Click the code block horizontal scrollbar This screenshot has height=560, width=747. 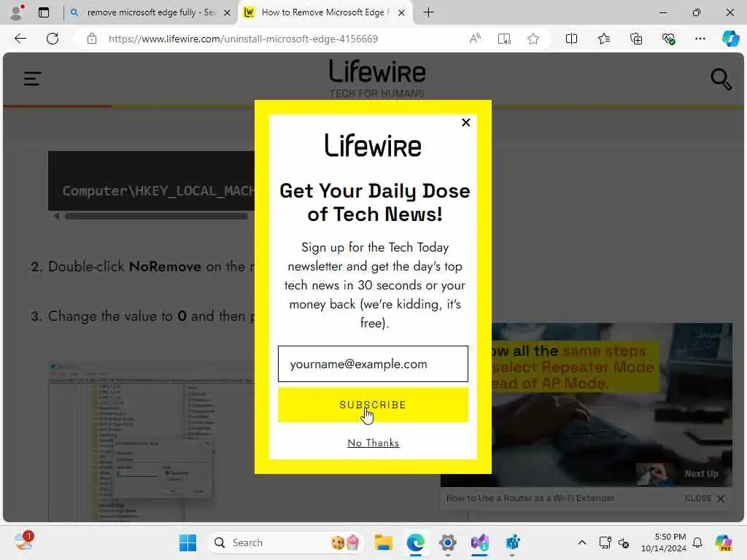pos(156,216)
